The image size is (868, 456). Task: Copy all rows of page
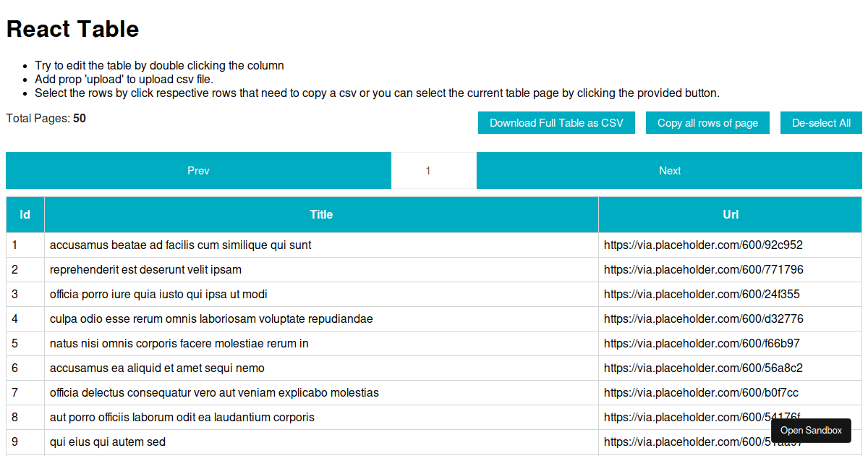[707, 123]
